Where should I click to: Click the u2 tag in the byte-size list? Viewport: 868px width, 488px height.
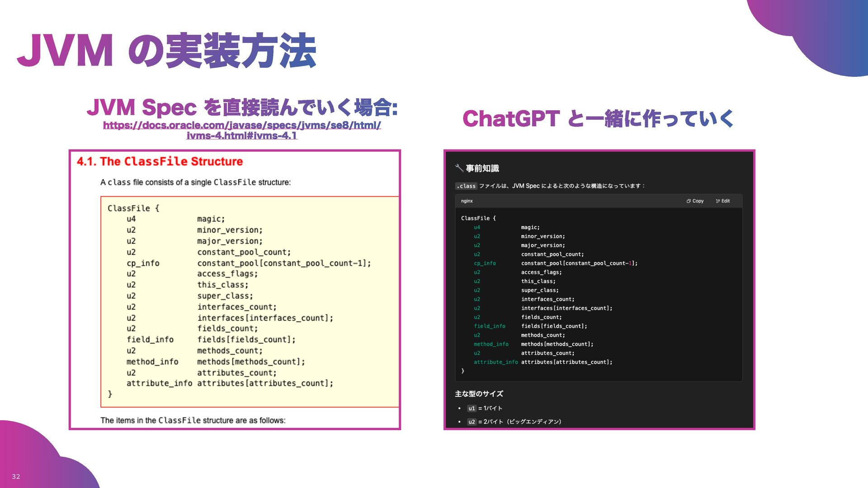coord(472,422)
